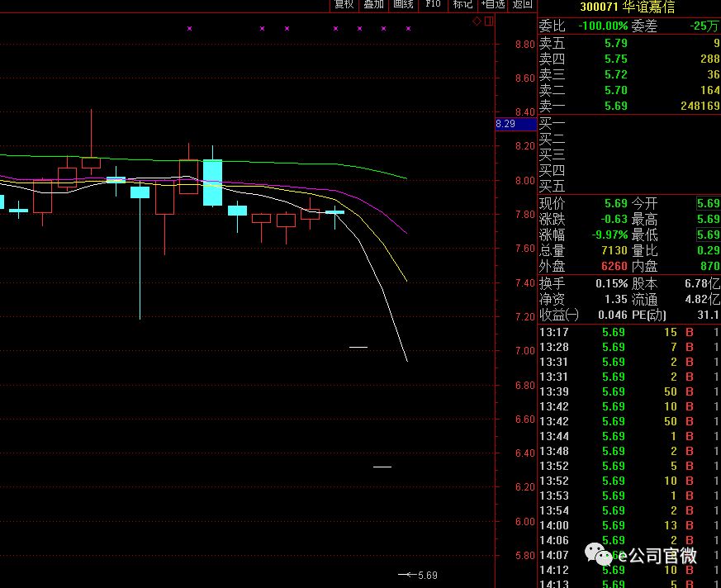
Task: Click the red square chart window icon
Action: pyautogui.click(x=489, y=21)
